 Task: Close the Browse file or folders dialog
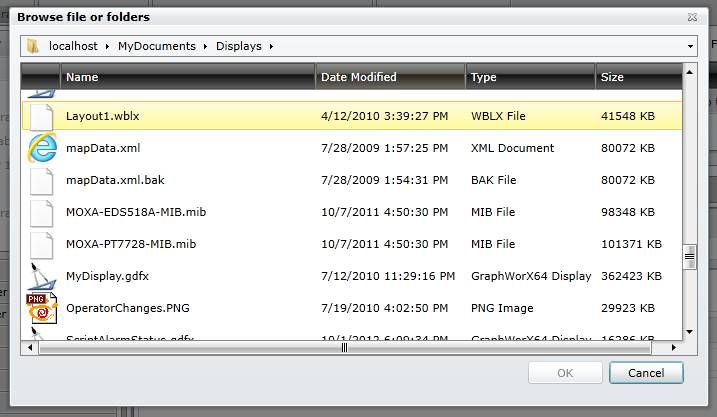tap(692, 17)
